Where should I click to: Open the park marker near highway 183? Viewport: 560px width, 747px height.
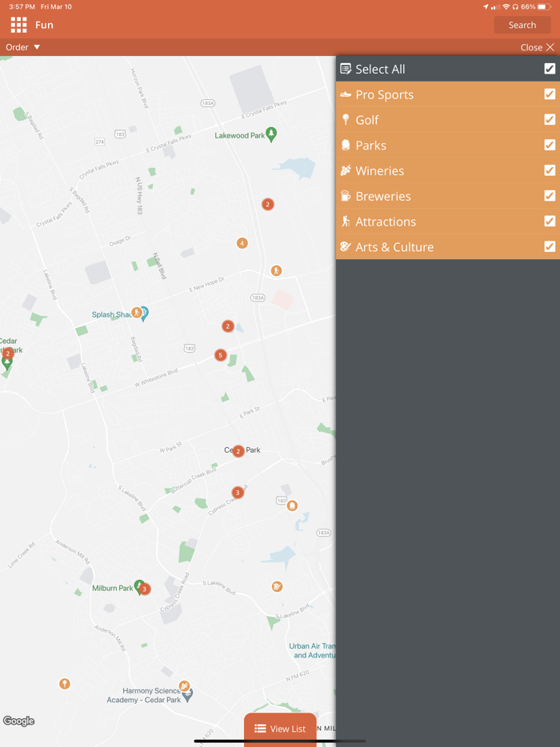292,505
